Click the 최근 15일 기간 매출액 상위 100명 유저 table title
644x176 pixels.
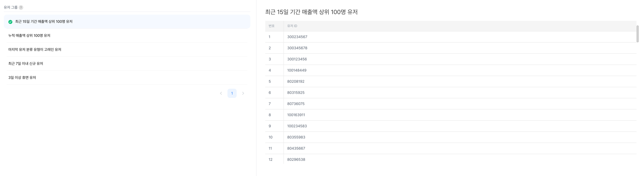tap(311, 12)
